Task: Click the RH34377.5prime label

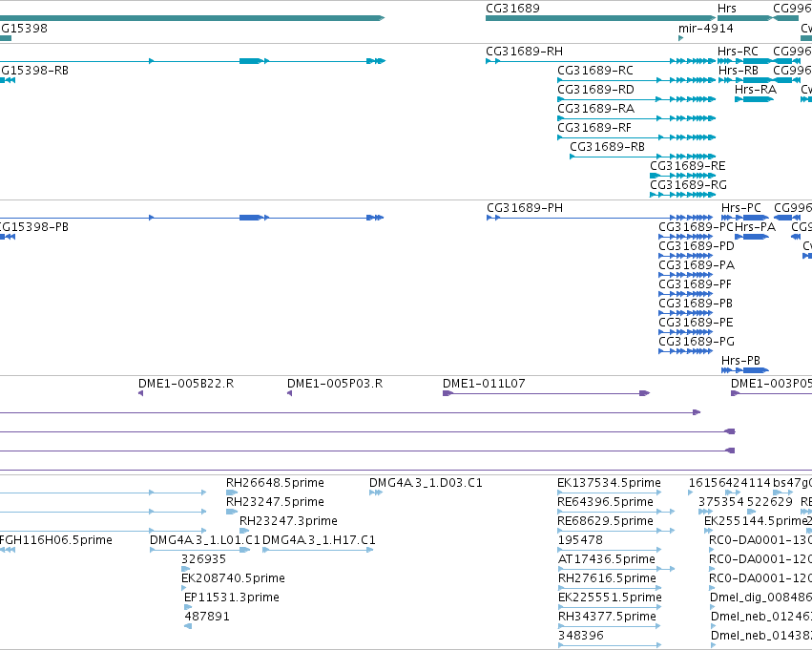Action: pyautogui.click(x=607, y=617)
